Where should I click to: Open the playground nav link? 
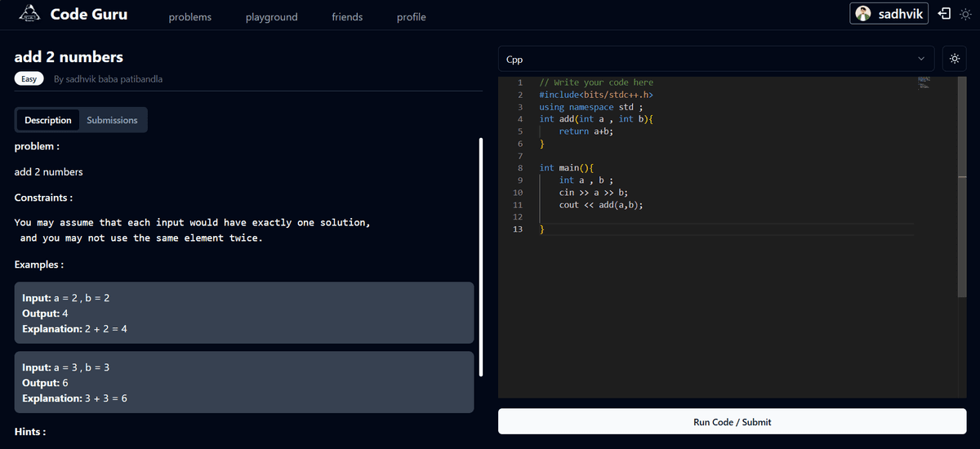tap(272, 17)
